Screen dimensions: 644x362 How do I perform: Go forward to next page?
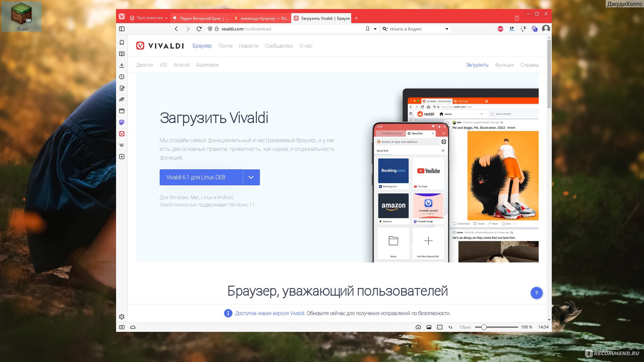pyautogui.click(x=188, y=29)
